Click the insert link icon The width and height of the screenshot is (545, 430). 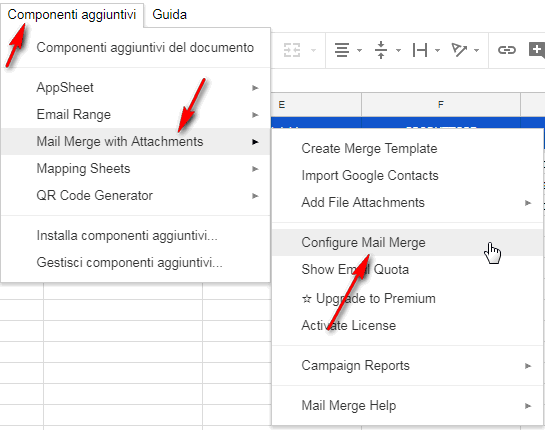[x=506, y=50]
